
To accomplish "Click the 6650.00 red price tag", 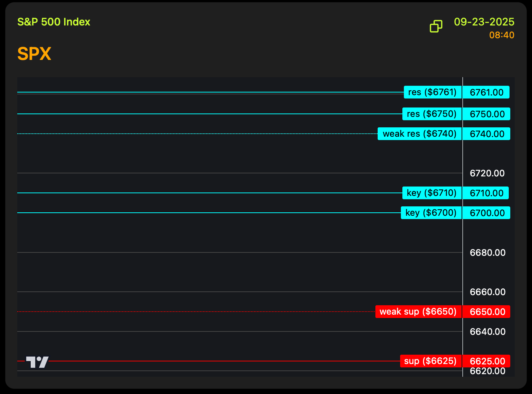I will click(x=487, y=312).
